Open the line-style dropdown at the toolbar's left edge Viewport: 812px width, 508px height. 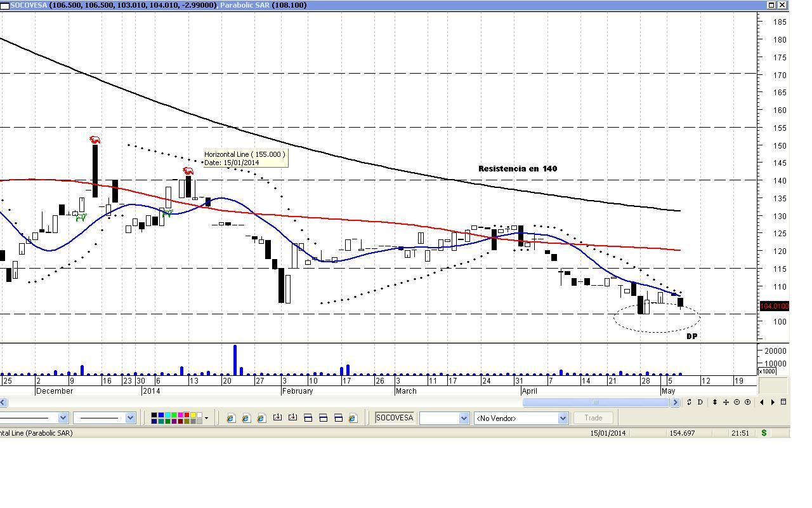tap(63, 418)
